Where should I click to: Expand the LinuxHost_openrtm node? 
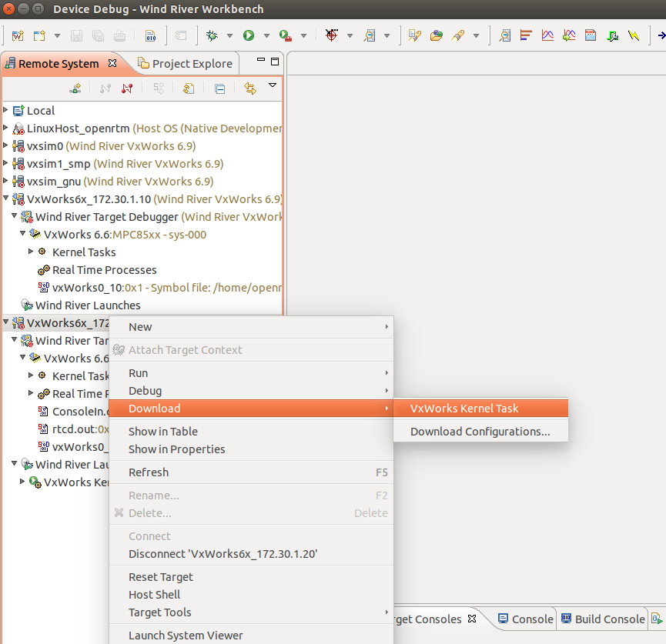coord(5,128)
